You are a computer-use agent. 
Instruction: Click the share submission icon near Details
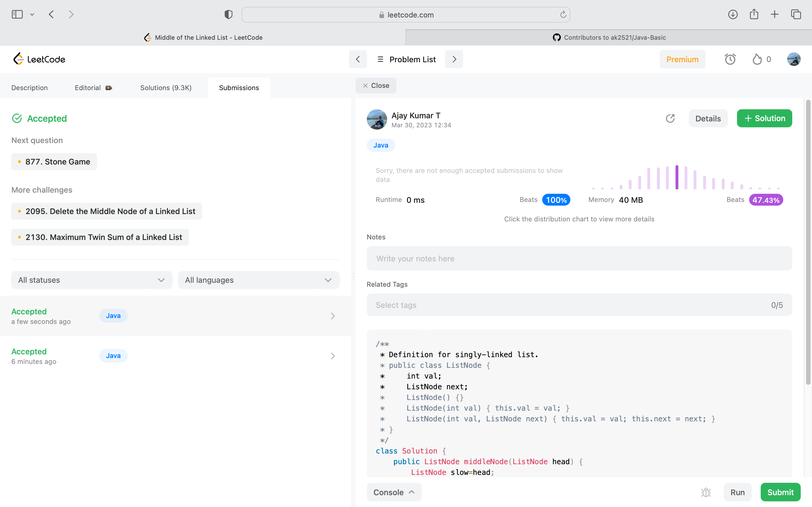(x=670, y=118)
